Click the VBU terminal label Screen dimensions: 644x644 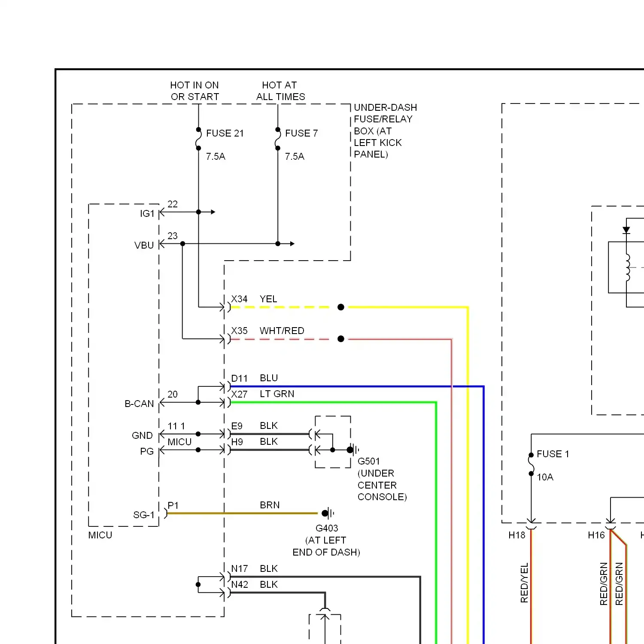144,245
